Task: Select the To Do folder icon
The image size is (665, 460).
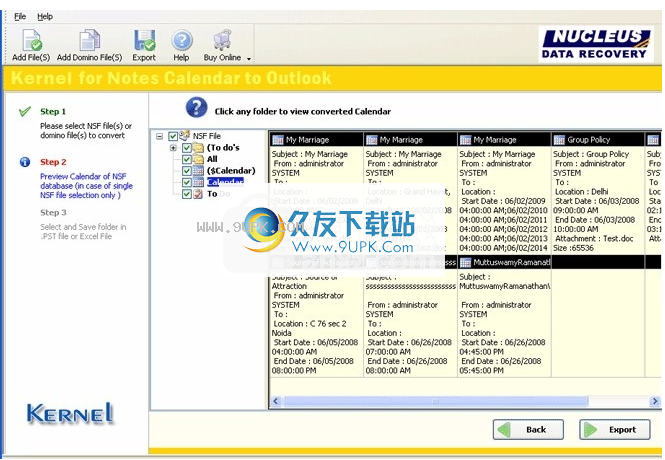Action: [x=198, y=194]
